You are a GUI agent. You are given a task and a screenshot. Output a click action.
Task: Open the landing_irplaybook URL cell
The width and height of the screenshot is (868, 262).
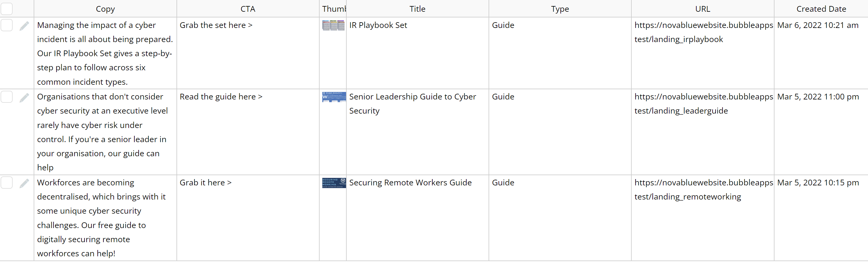click(x=703, y=32)
